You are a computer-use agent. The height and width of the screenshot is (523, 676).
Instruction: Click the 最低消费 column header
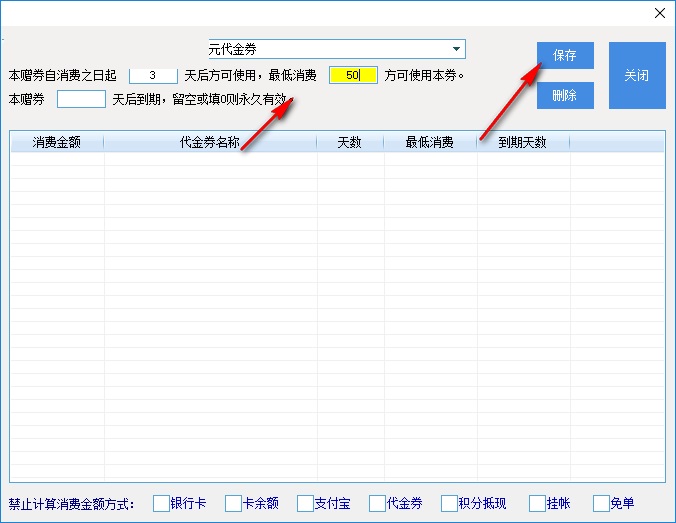[430, 142]
